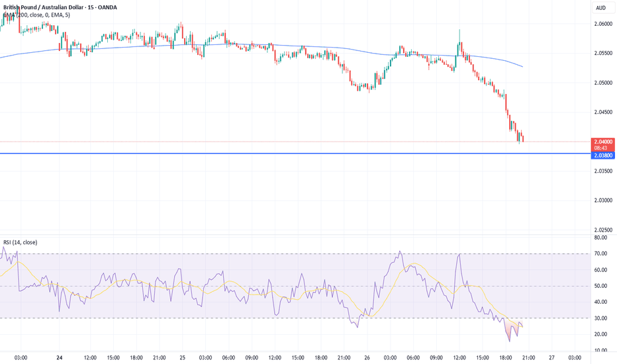The image size is (617, 364).
Task: Click the 80.00 RSI scale label
Action: point(600,238)
